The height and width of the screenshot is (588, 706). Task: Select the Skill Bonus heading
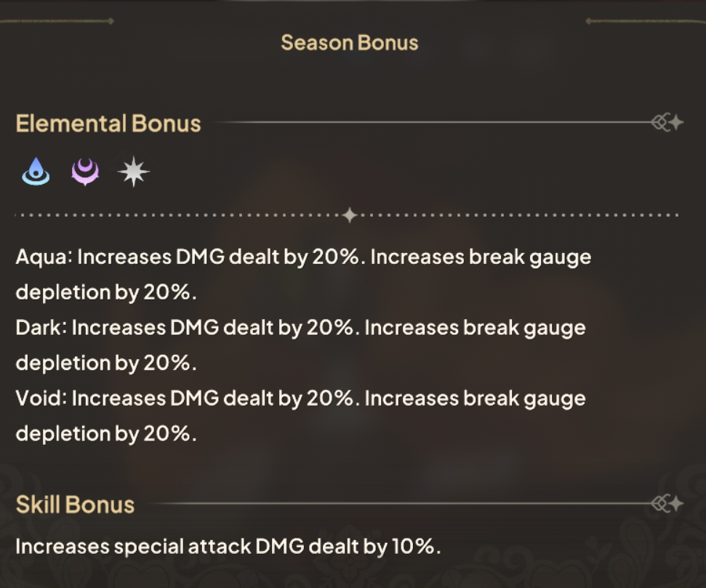[75, 504]
